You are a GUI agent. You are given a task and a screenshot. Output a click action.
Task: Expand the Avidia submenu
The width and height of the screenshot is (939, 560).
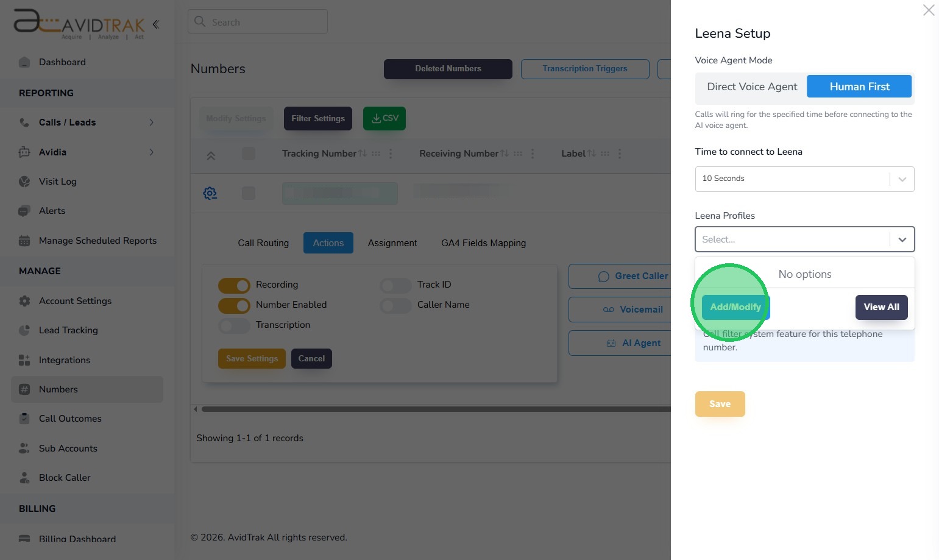151,152
